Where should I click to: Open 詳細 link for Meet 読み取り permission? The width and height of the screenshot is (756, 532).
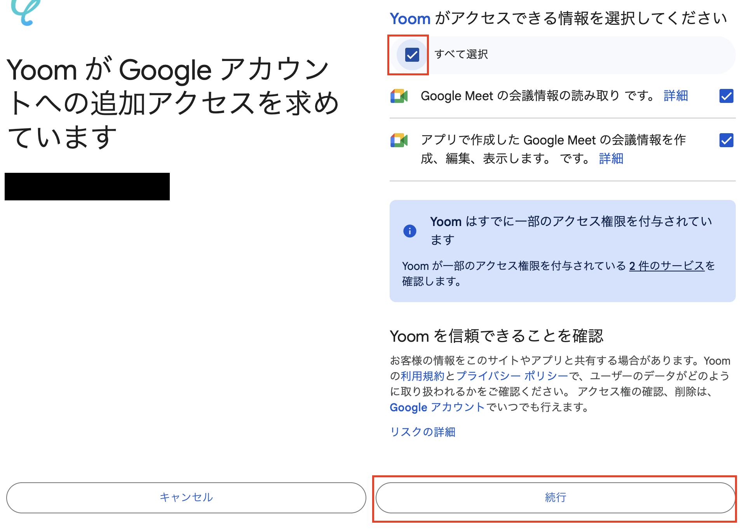pyautogui.click(x=676, y=96)
